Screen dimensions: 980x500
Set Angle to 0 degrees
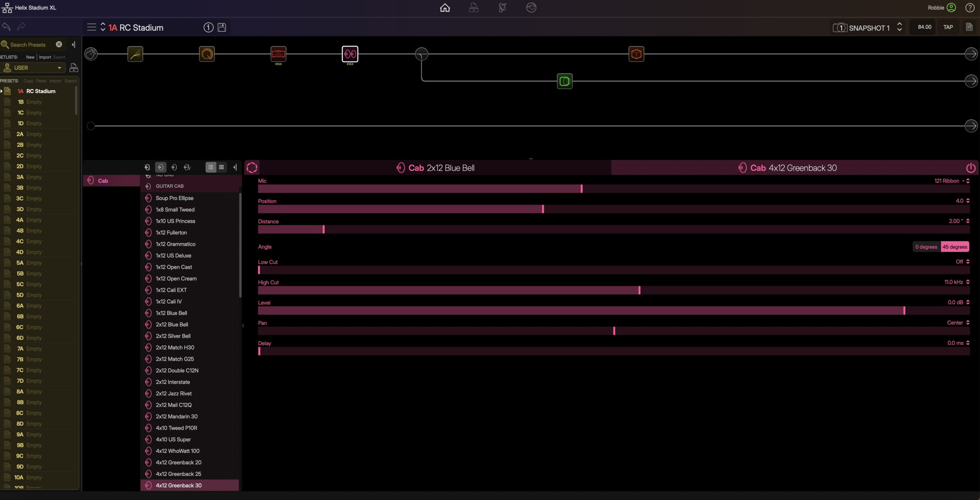pyautogui.click(x=926, y=247)
